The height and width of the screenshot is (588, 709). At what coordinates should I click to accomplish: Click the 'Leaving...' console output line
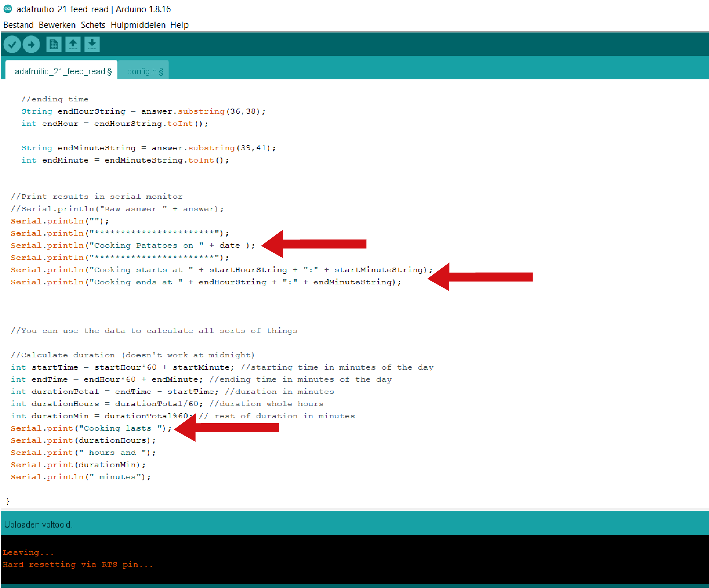(x=28, y=552)
